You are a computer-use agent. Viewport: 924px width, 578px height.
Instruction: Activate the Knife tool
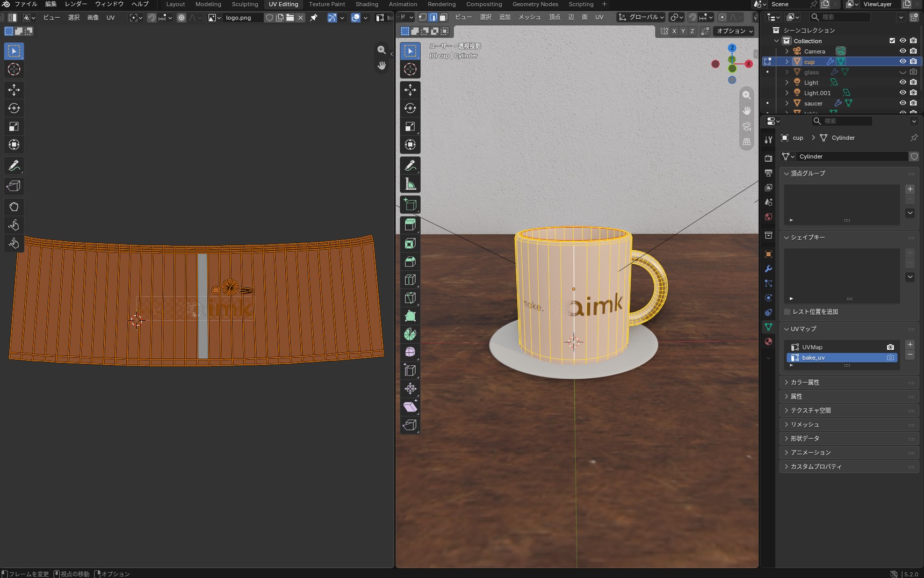(x=410, y=298)
